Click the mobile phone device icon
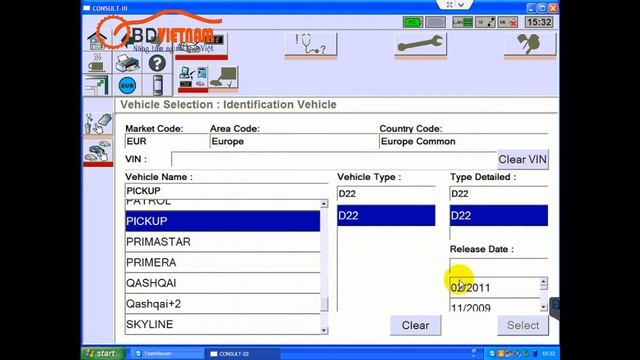This screenshot has width=640, height=360. 158,85
